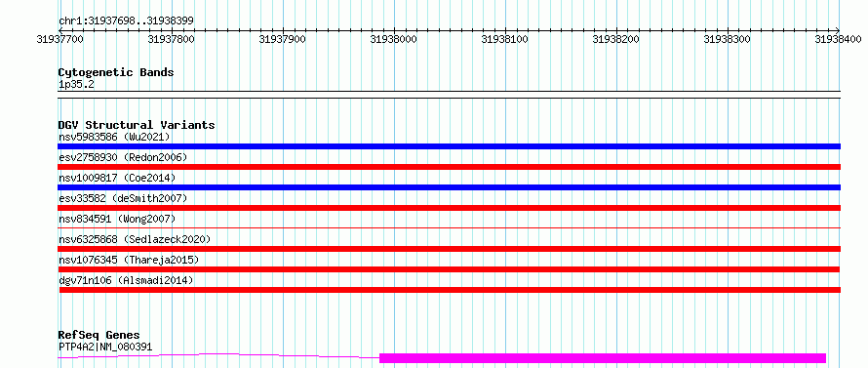Select variant label esv33582 (deSmith2007)
The image size is (868, 368).
(x=123, y=198)
